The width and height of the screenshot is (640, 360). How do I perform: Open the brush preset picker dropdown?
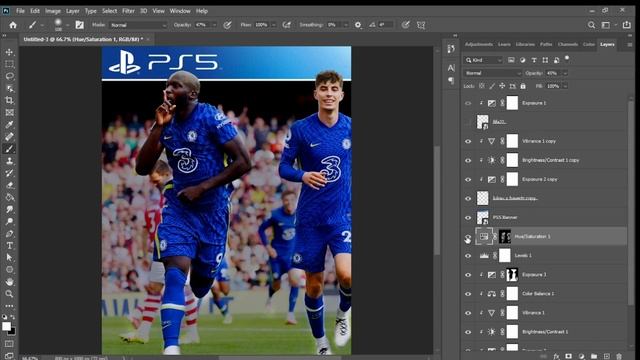[67, 25]
